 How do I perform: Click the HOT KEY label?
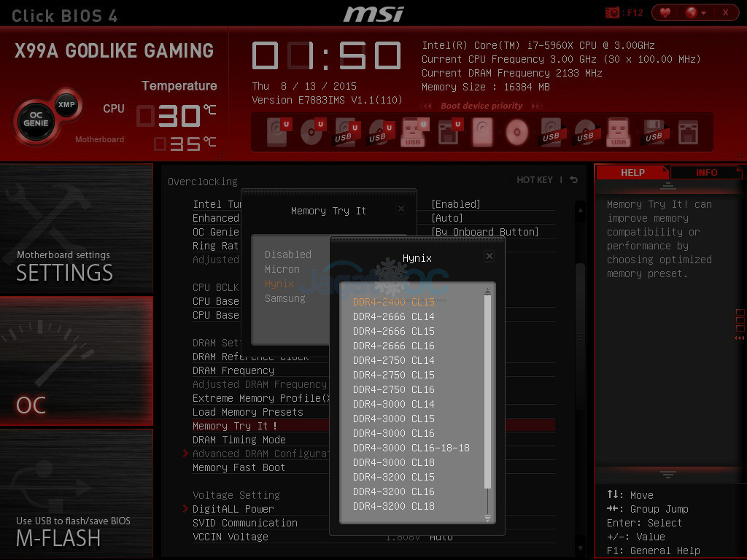[534, 180]
